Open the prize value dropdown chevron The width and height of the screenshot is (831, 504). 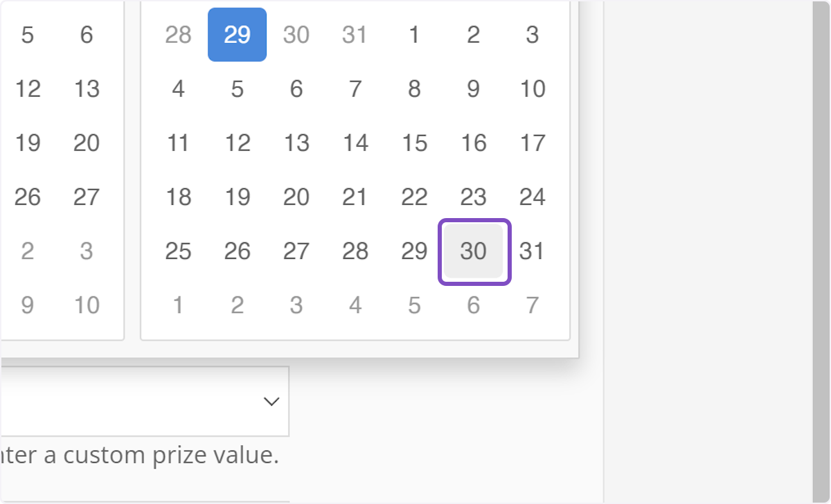coord(270,402)
